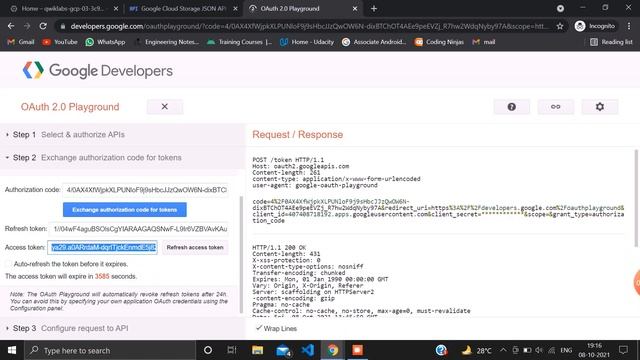Open the 28°C weather widget
Viewport: 640px width, 360px height.
click(476, 350)
